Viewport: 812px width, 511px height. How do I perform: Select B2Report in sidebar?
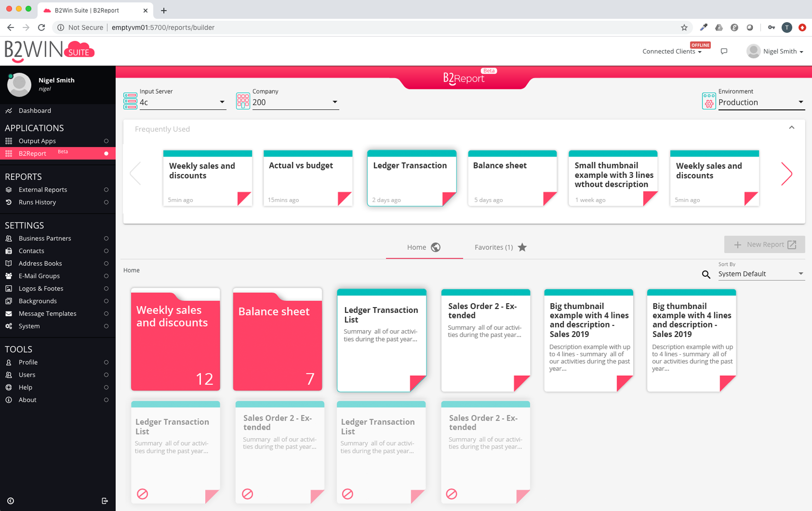click(x=58, y=153)
